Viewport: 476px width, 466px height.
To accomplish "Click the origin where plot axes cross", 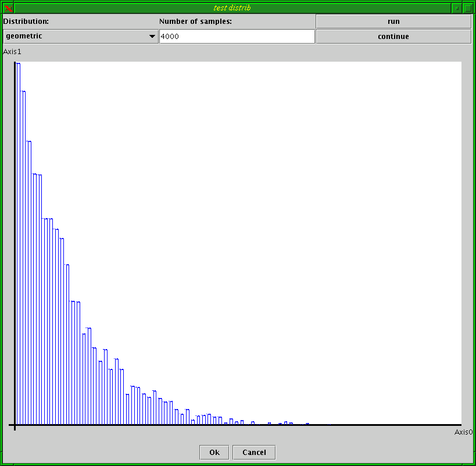I will [15, 425].
